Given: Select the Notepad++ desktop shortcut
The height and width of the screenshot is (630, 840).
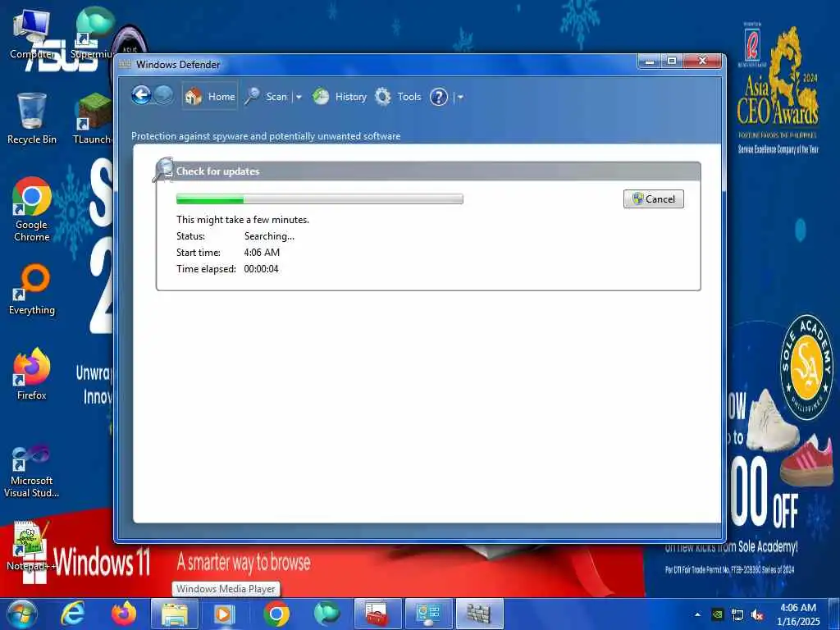Looking at the screenshot, I should coord(32,546).
